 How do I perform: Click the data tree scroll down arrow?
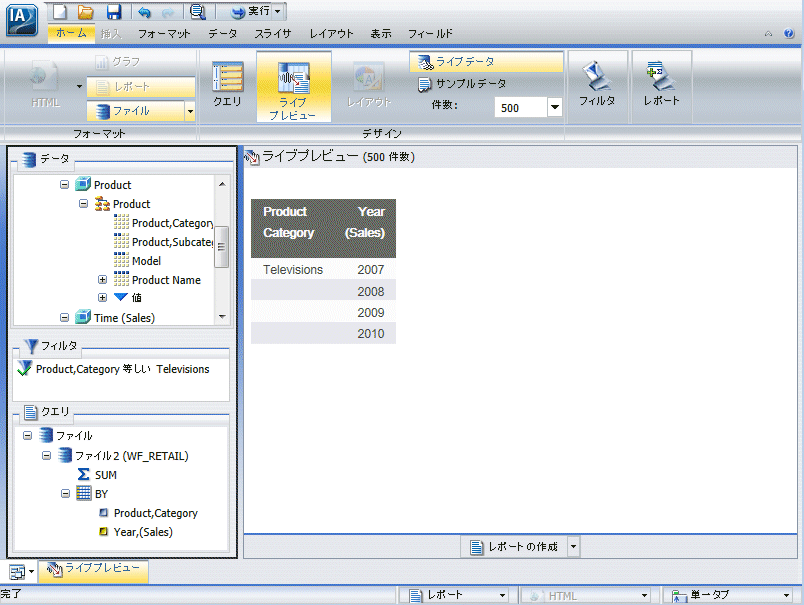(x=222, y=317)
